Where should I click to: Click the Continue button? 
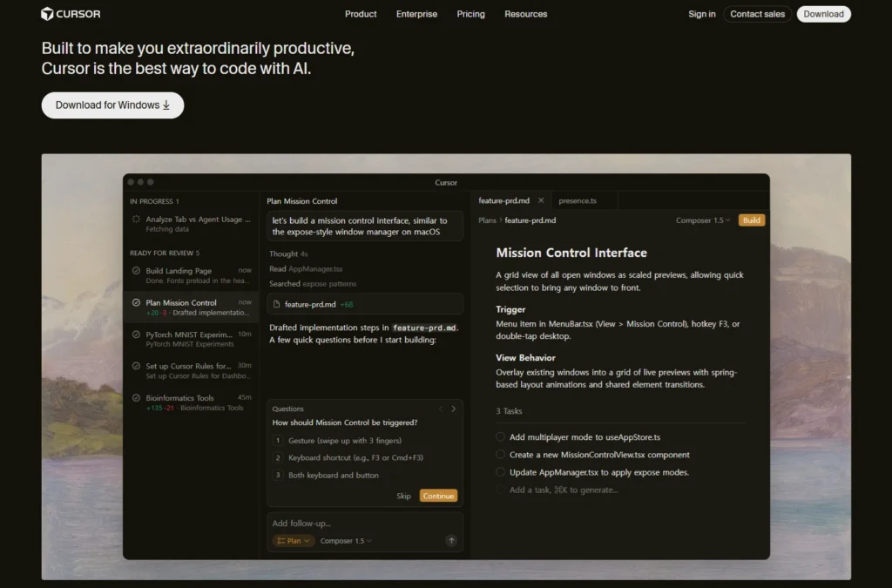(438, 496)
